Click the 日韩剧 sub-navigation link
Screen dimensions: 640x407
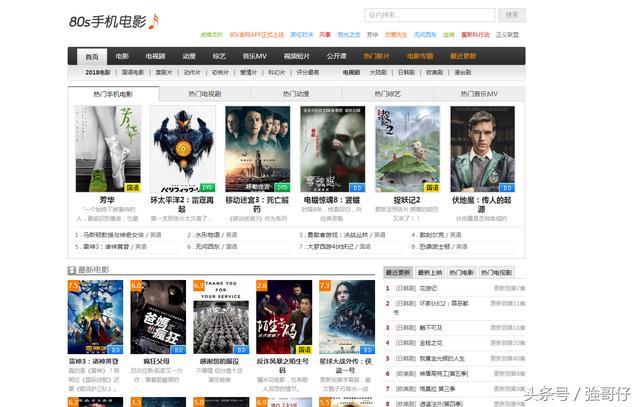click(406, 72)
